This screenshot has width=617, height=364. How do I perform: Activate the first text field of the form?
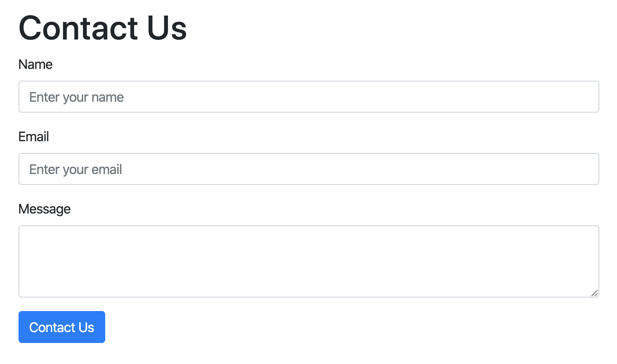click(x=308, y=97)
